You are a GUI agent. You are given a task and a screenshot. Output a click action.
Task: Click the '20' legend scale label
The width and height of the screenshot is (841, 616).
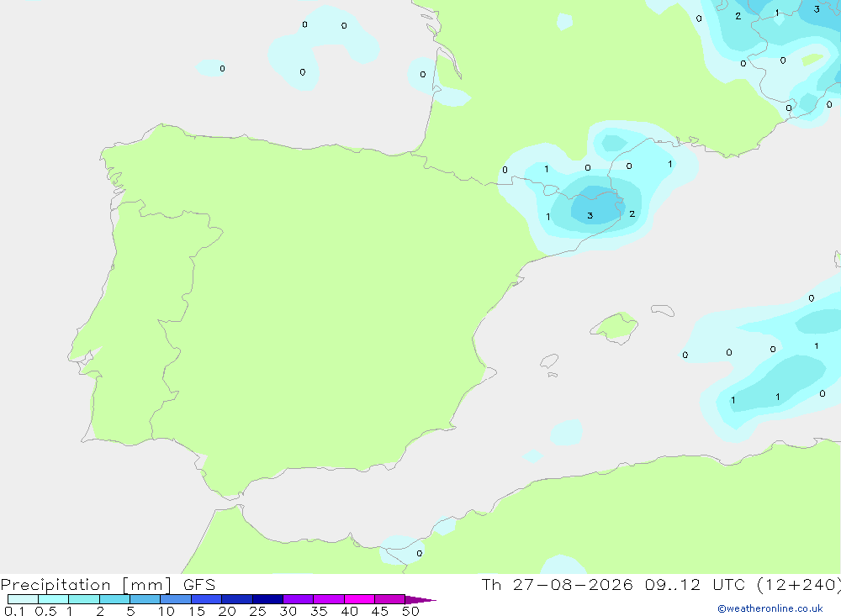(x=227, y=611)
